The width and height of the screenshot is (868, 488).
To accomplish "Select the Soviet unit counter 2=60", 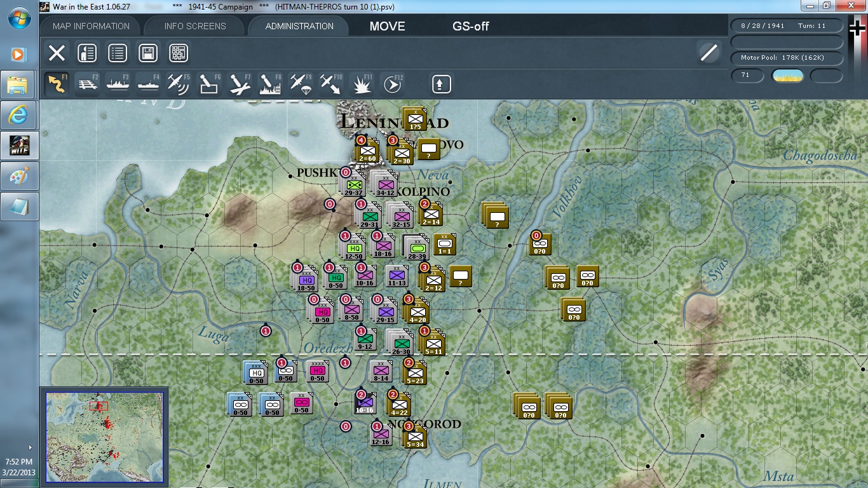I will click(x=367, y=151).
